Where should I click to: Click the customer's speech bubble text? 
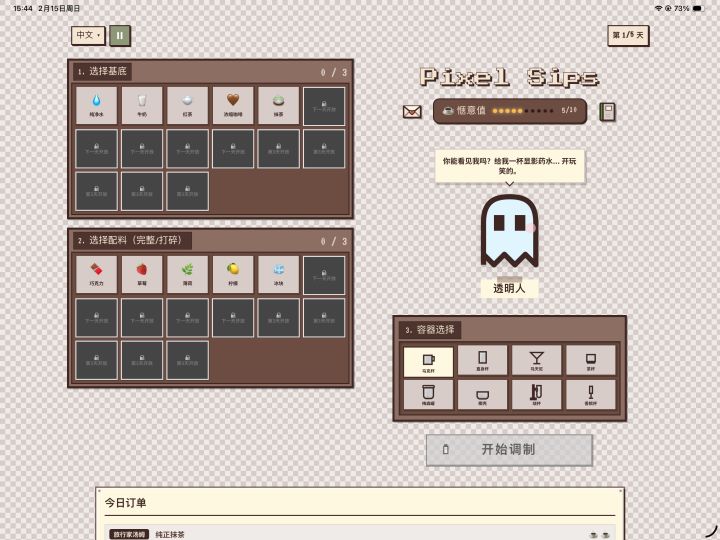tap(509, 166)
